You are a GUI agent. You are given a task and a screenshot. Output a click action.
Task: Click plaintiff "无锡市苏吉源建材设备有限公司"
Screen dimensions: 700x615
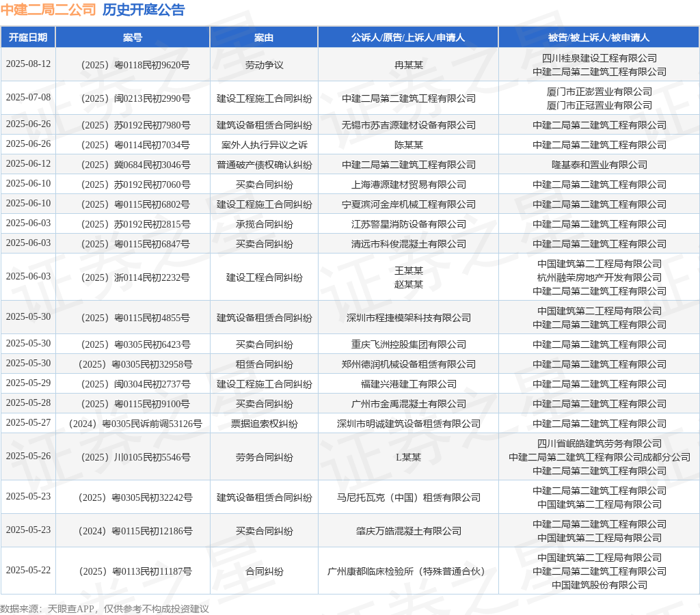[x=409, y=126]
